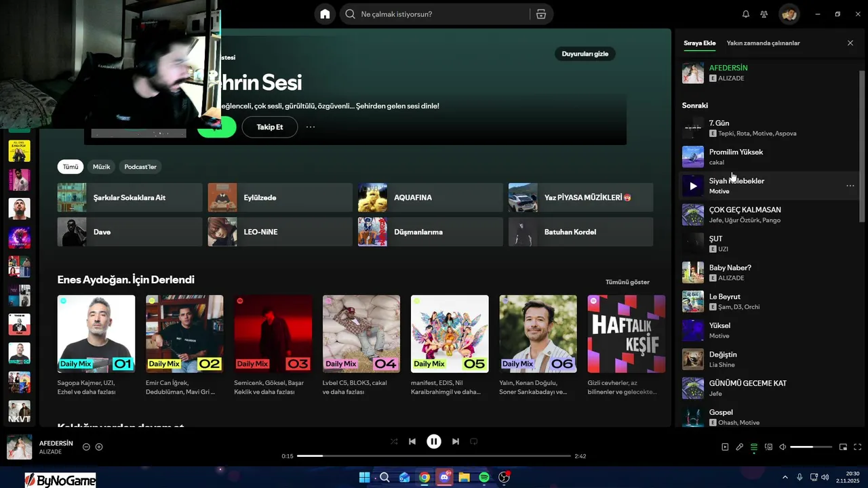Open Yaz PİYASA MÜZİKLERİ tile

pos(581,197)
